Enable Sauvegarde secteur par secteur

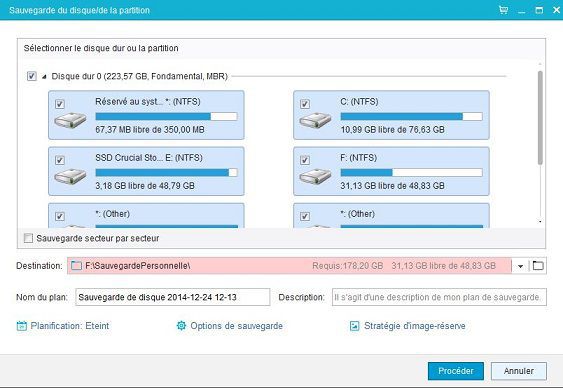[28, 238]
